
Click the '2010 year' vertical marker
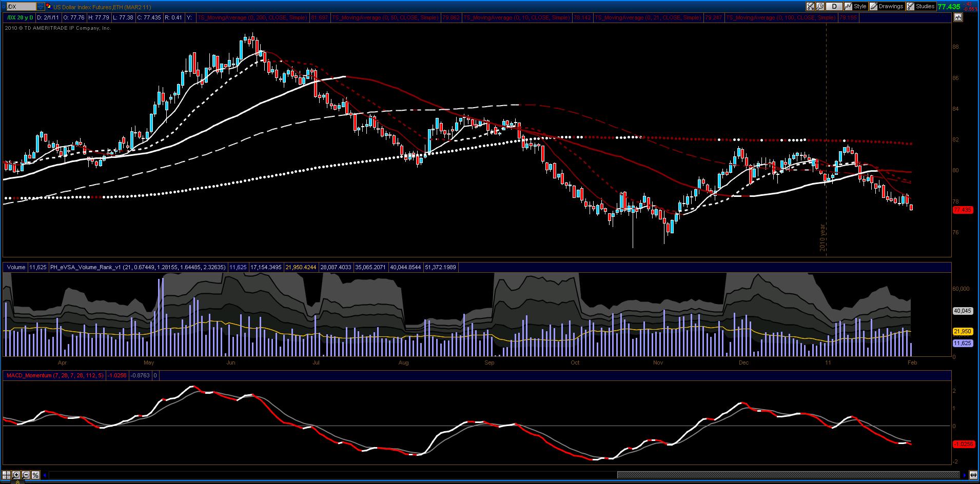click(822, 237)
